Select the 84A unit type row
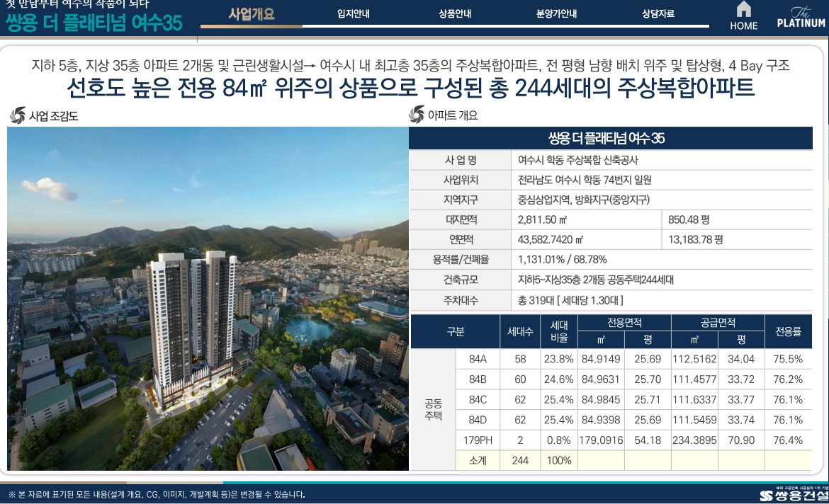Image resolution: width=829 pixels, height=504 pixels. tap(634, 359)
